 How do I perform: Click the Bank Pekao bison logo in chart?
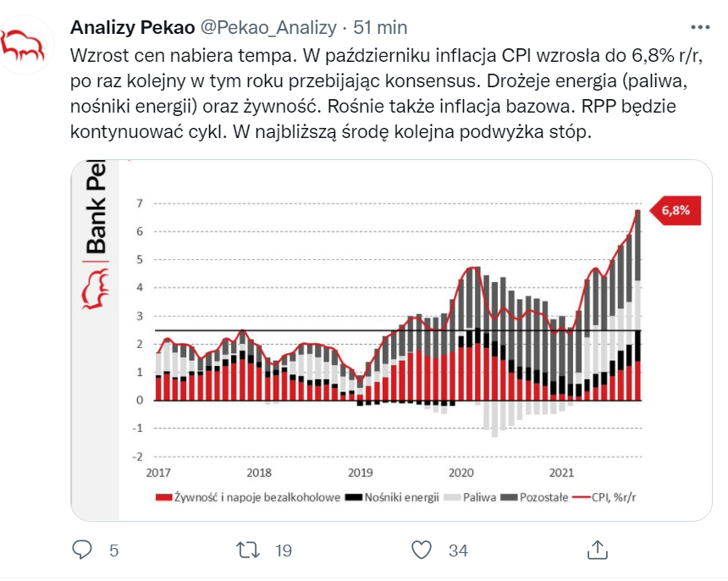(94, 290)
